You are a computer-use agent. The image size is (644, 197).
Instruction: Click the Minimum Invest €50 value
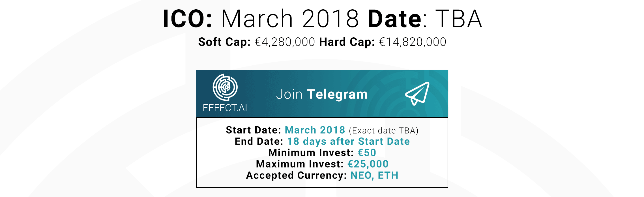(x=367, y=153)
